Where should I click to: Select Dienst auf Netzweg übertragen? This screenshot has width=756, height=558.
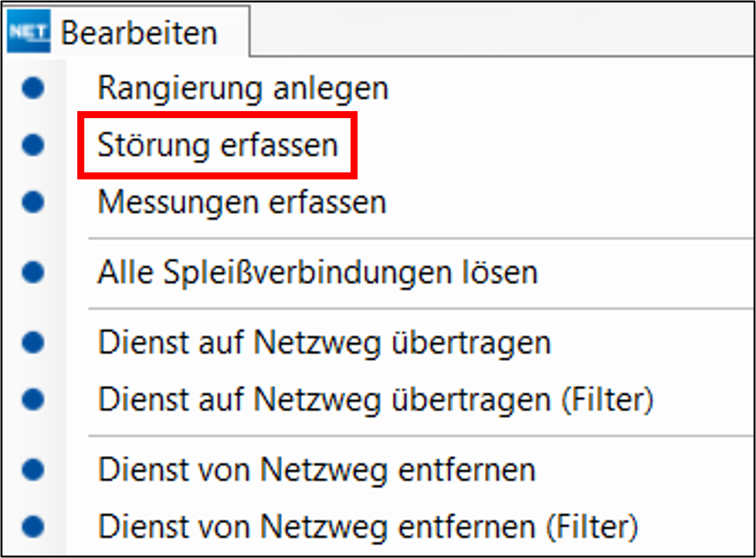(326, 342)
